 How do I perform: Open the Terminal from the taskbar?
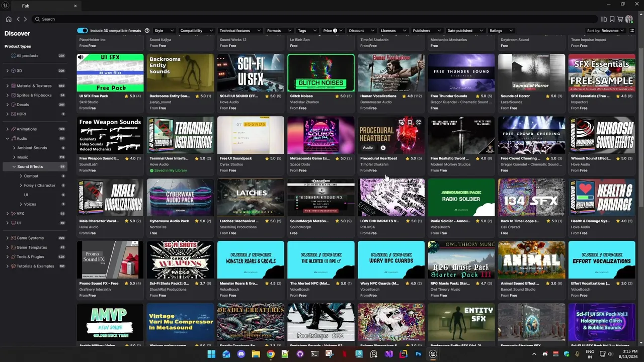pos(314,354)
